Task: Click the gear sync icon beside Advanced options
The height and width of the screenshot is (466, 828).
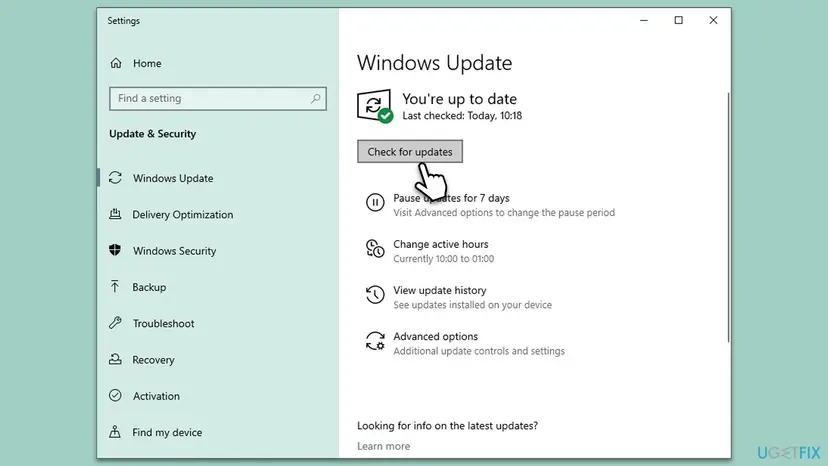Action: tap(375, 341)
